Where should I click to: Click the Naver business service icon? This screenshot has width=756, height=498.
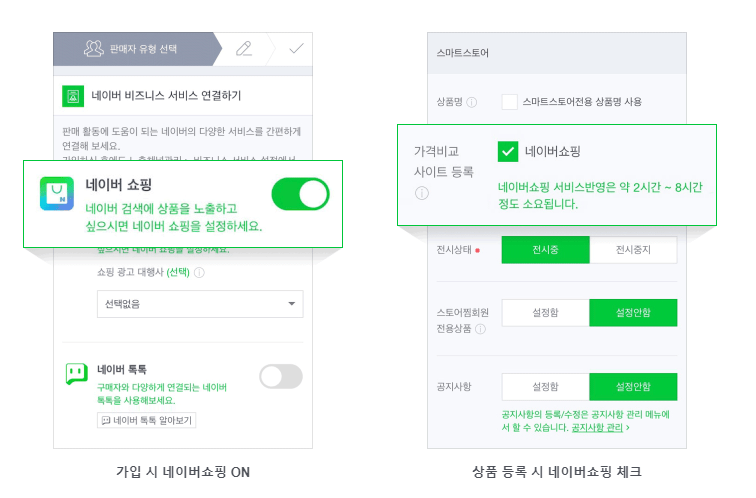(72, 96)
